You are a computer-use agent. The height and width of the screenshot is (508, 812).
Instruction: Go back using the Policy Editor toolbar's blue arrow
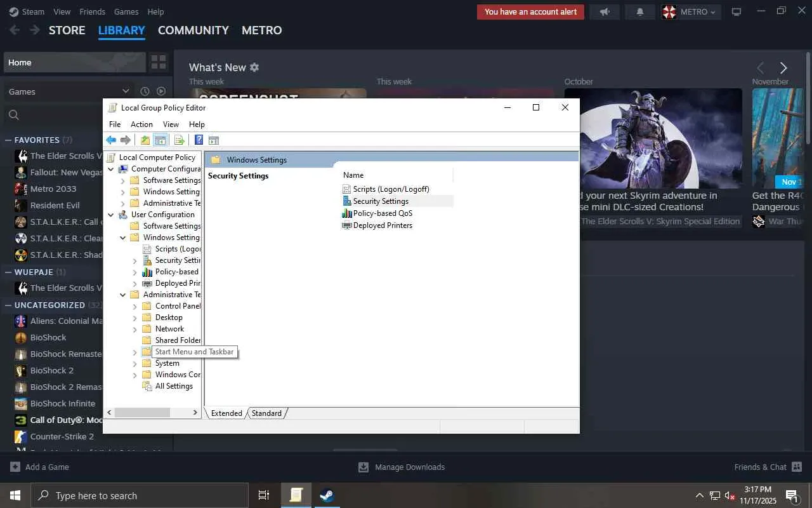(x=111, y=140)
